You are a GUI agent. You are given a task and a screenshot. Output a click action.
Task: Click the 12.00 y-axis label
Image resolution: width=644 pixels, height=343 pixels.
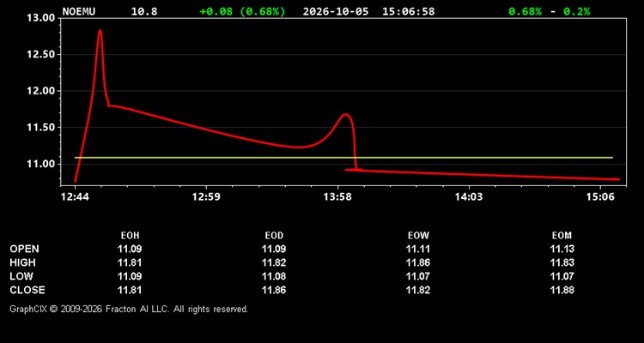pyautogui.click(x=40, y=91)
